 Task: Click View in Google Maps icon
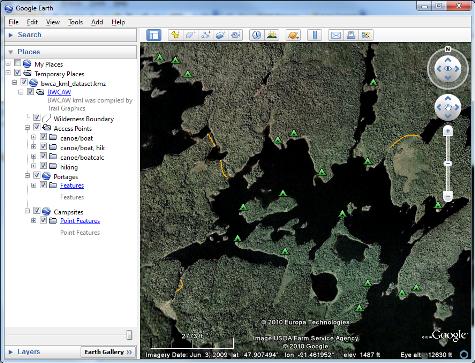(366, 35)
